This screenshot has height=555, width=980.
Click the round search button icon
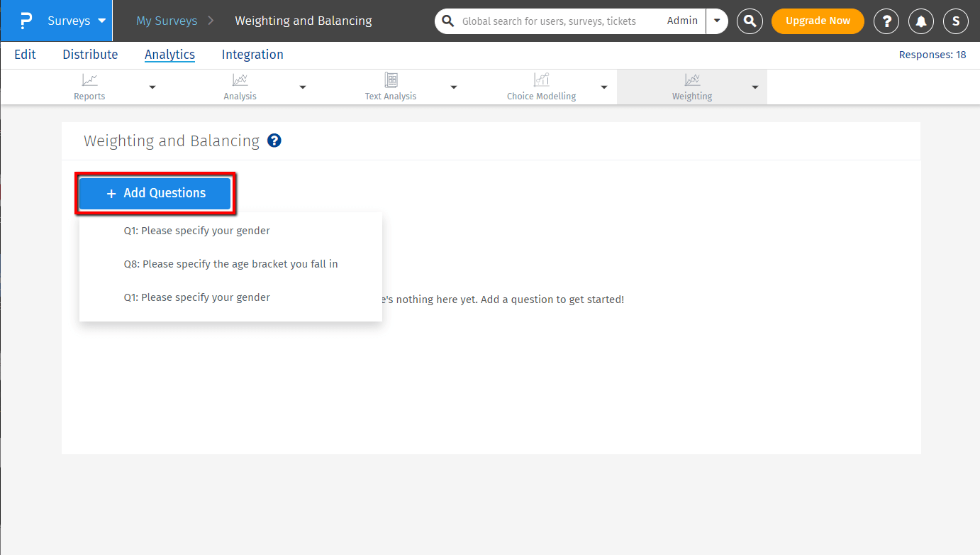click(750, 21)
